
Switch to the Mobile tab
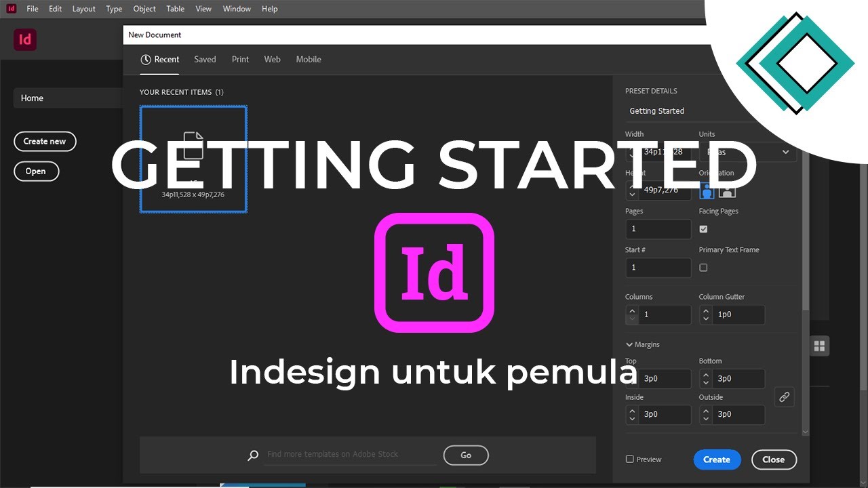click(x=309, y=60)
